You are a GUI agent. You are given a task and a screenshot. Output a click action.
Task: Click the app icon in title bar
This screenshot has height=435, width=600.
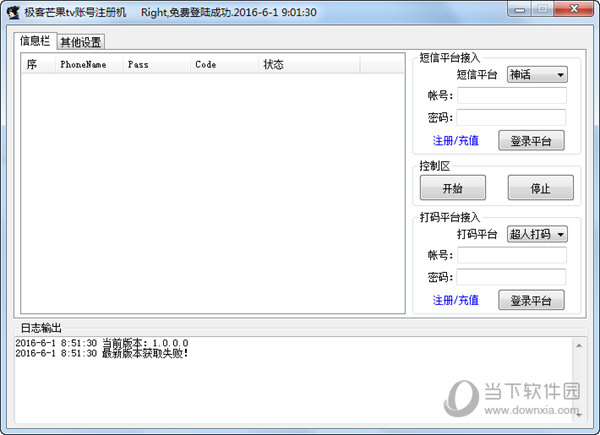pos(13,12)
